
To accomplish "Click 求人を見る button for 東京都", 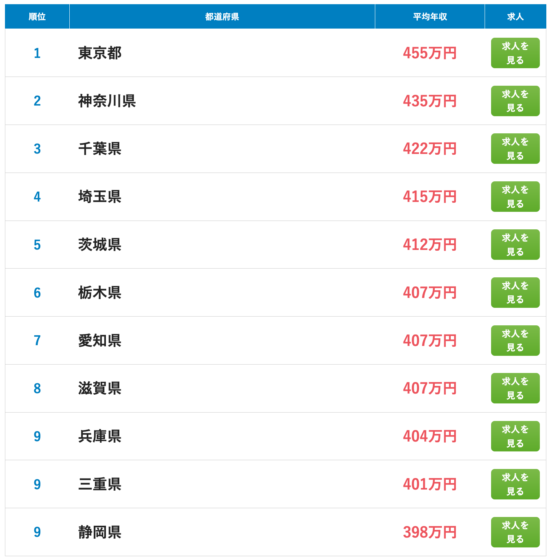I will pyautogui.click(x=515, y=53).
